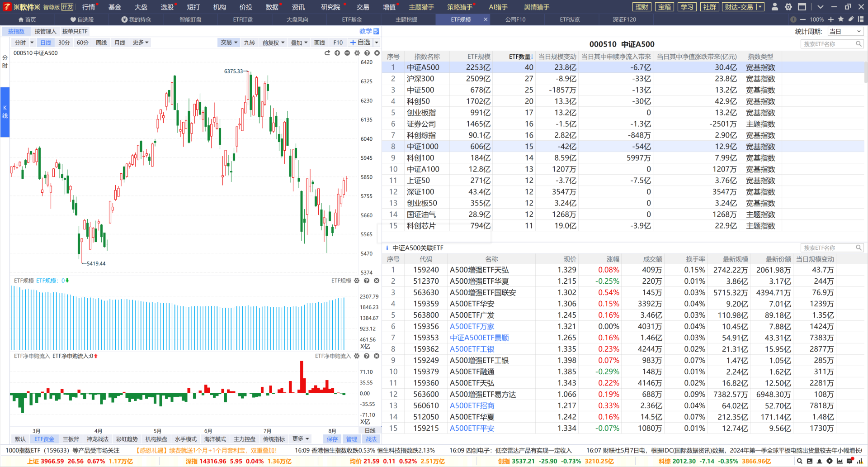Click the 宝箱 button
The image size is (868, 467).
pos(665,7)
